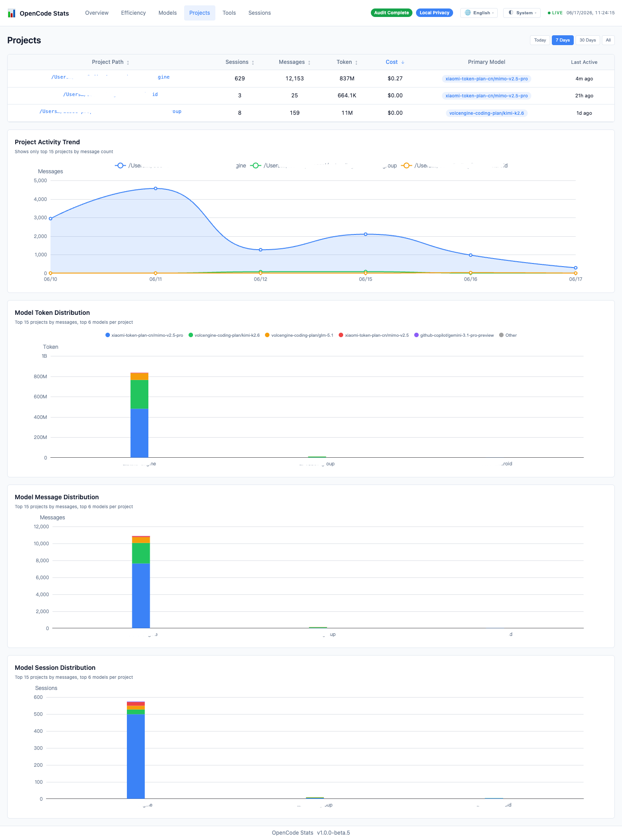This screenshot has width=622, height=840.
Task: Click blue segment of token distribution bar
Action: coord(139,433)
